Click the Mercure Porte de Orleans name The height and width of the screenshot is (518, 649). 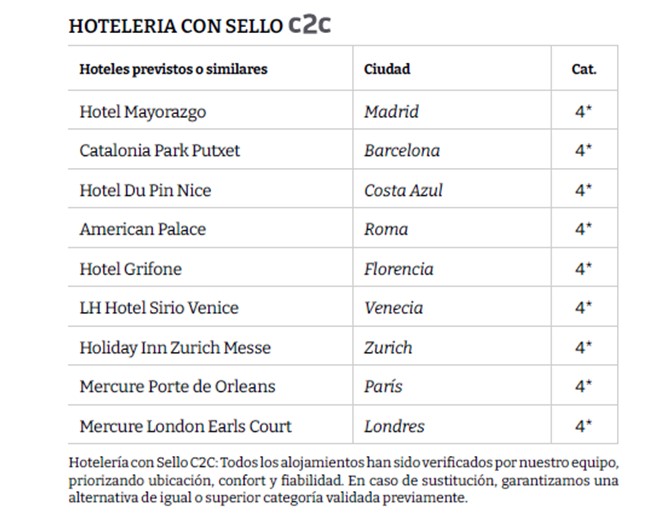177,387
